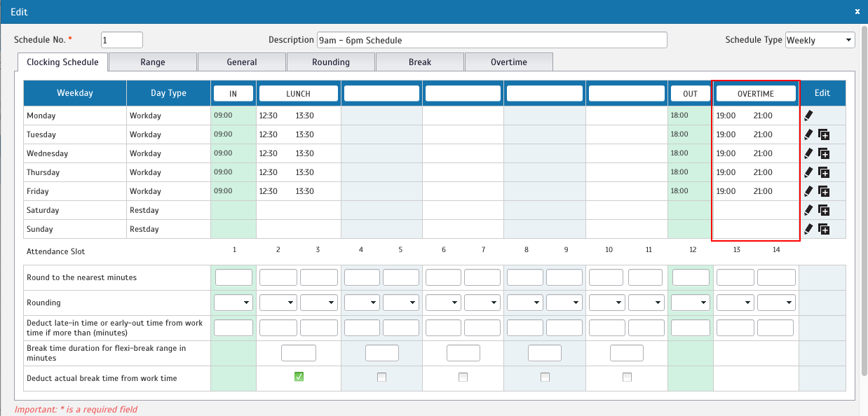The width and height of the screenshot is (868, 416).
Task: Open the Rounding tab
Action: 331,62
